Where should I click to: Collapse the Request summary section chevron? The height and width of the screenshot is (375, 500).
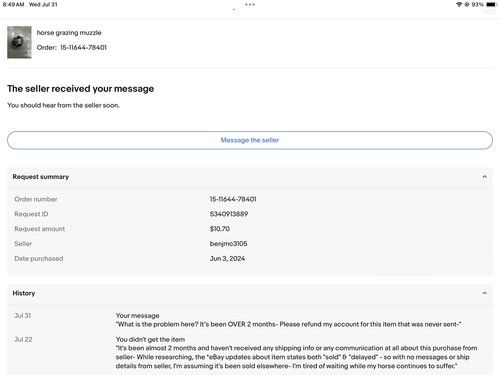coord(484,177)
